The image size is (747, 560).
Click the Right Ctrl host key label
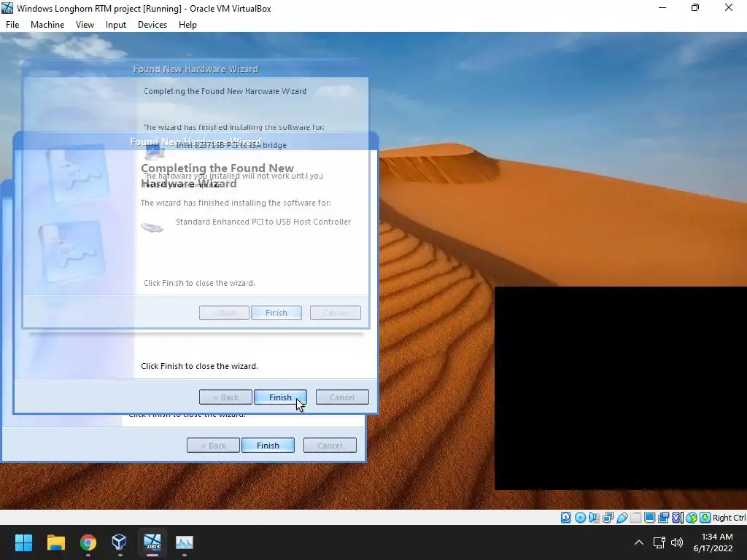point(729,518)
